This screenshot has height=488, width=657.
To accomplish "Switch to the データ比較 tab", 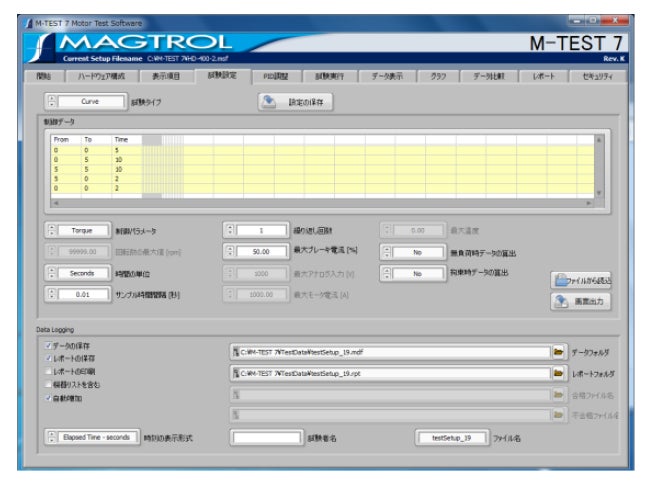I will (x=489, y=77).
